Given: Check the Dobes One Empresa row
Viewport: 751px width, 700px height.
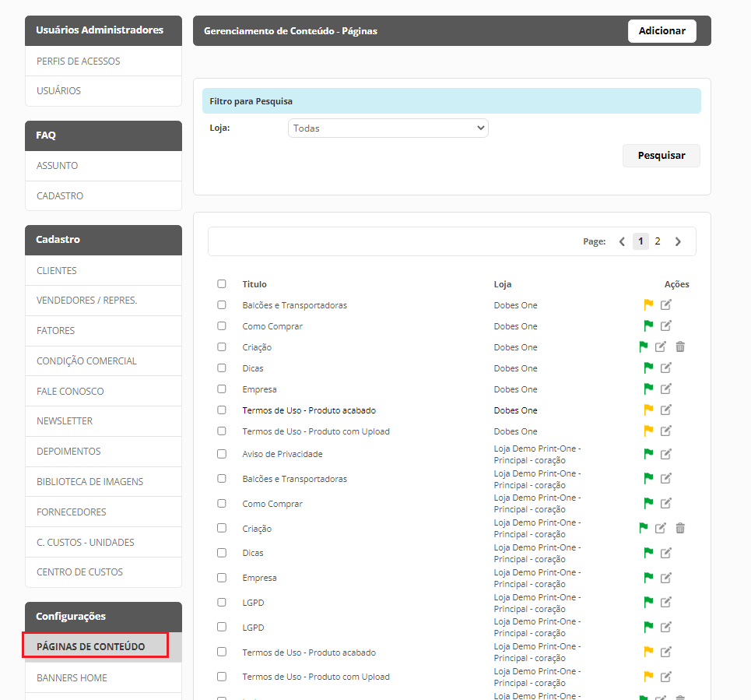Looking at the screenshot, I should click(221, 389).
